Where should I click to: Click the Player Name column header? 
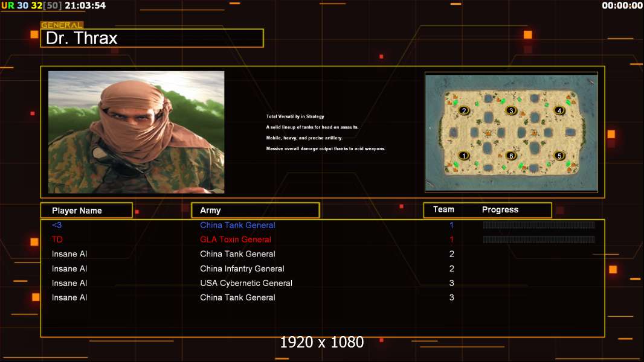(x=86, y=211)
